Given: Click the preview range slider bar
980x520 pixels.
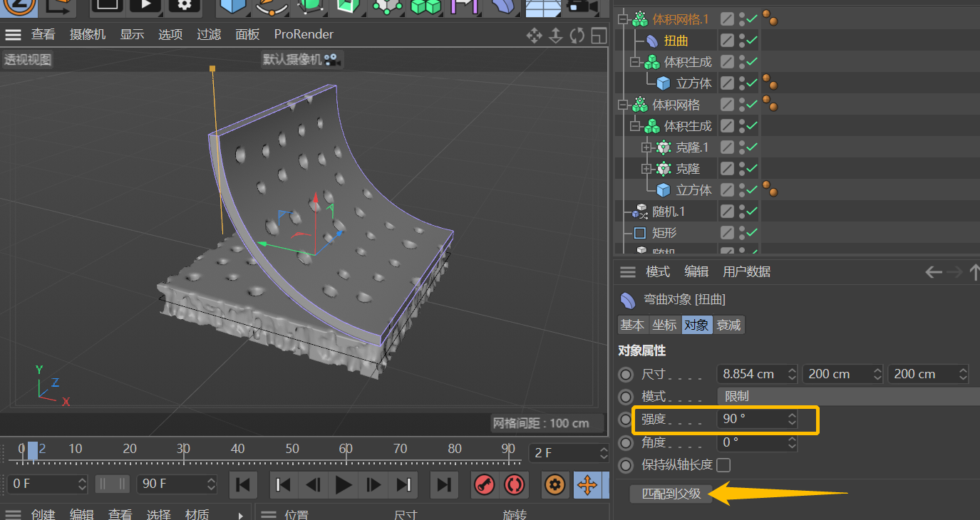Looking at the screenshot, I should pos(113,484).
